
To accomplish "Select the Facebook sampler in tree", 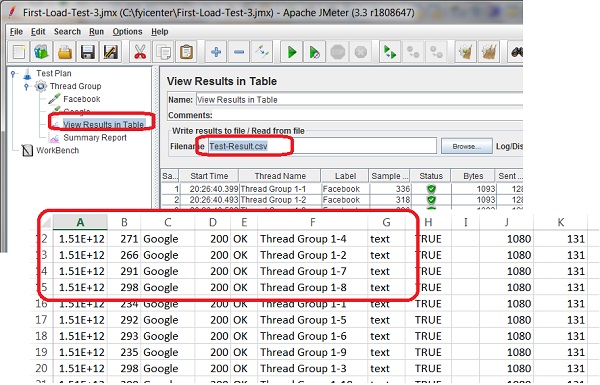I will coord(82,99).
